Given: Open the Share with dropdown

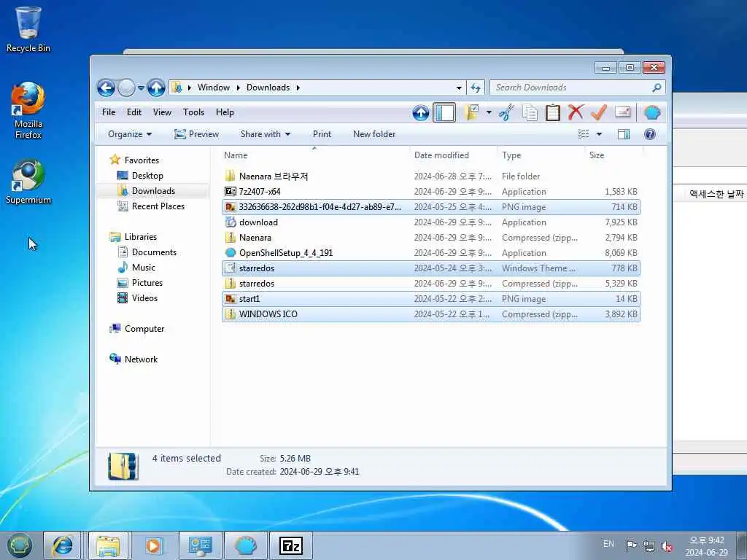Looking at the screenshot, I should 266,134.
